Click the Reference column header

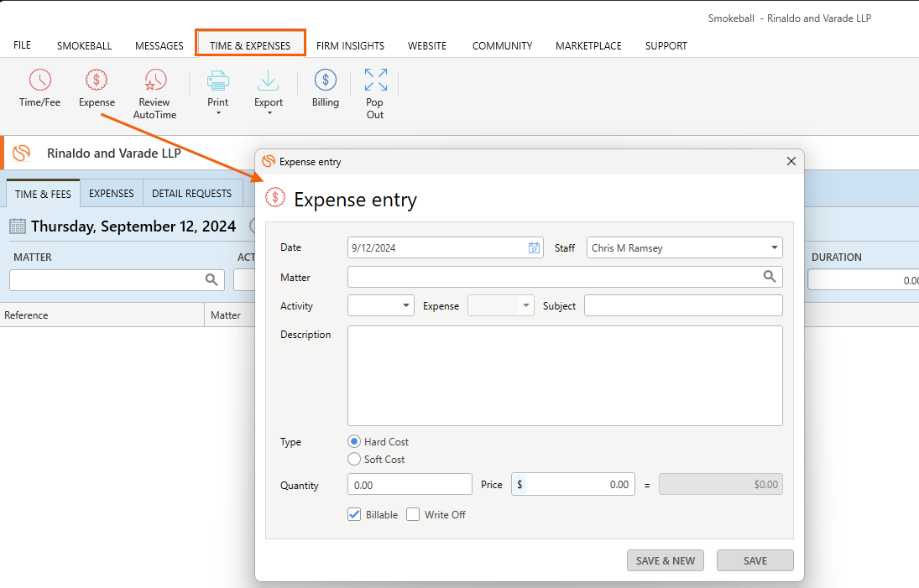point(102,315)
